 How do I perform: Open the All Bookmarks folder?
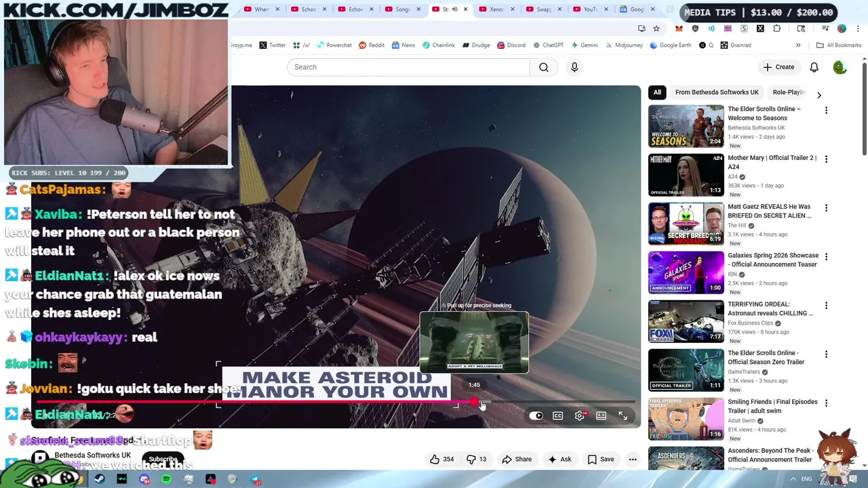(839, 45)
